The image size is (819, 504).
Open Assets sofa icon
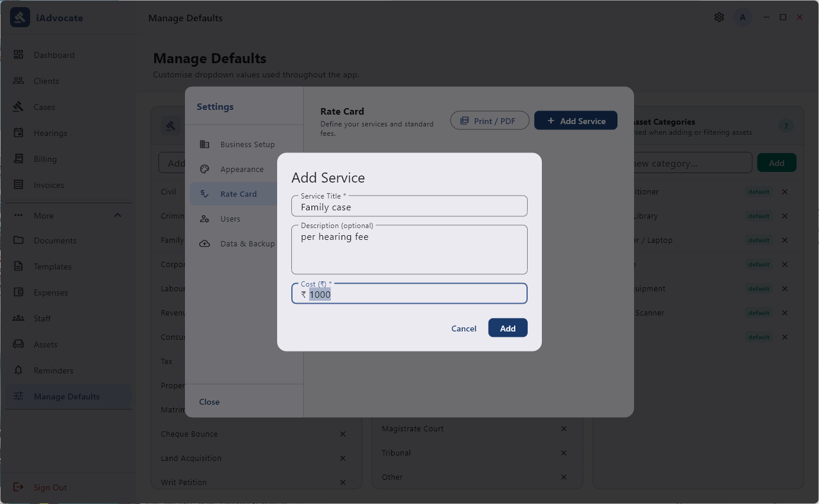tap(18, 344)
